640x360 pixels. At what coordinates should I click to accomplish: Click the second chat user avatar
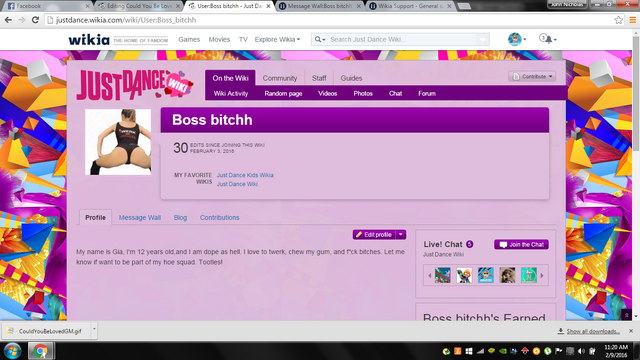point(464,275)
